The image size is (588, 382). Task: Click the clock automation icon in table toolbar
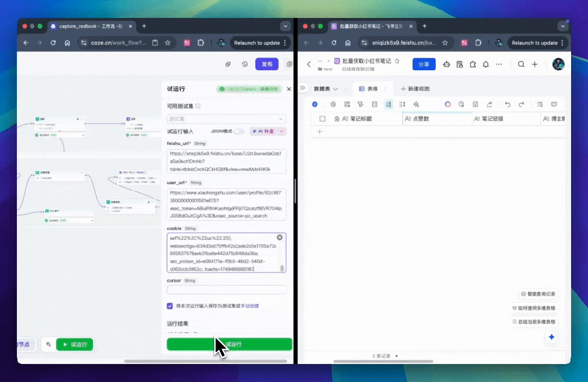[x=461, y=104]
